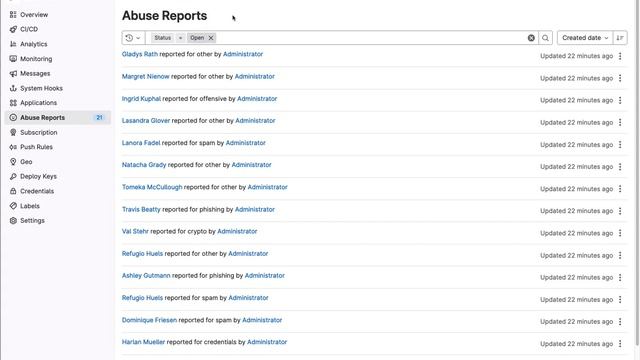
Task: Open actions menu for Refugio Huels other report
Action: coord(620,256)
